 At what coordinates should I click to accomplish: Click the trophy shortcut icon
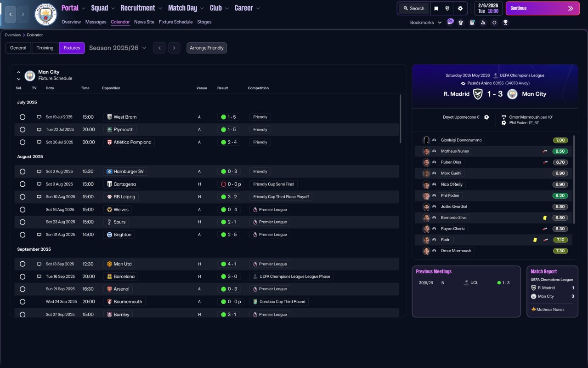[x=505, y=23]
